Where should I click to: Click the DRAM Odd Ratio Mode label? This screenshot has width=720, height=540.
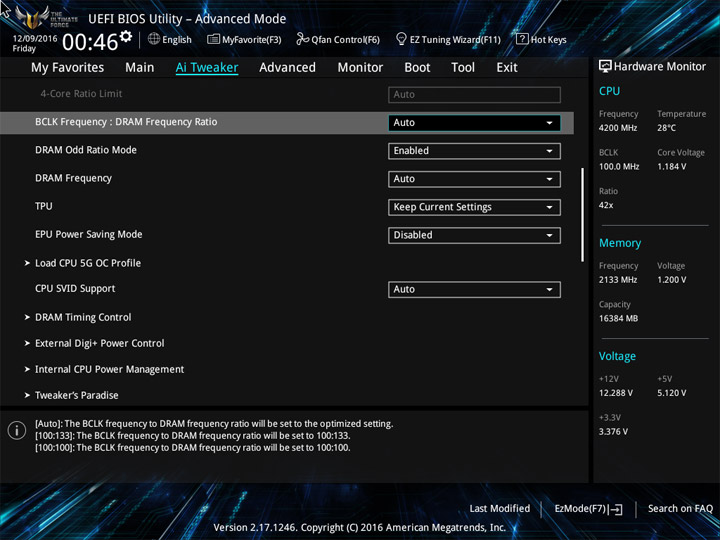point(86,150)
